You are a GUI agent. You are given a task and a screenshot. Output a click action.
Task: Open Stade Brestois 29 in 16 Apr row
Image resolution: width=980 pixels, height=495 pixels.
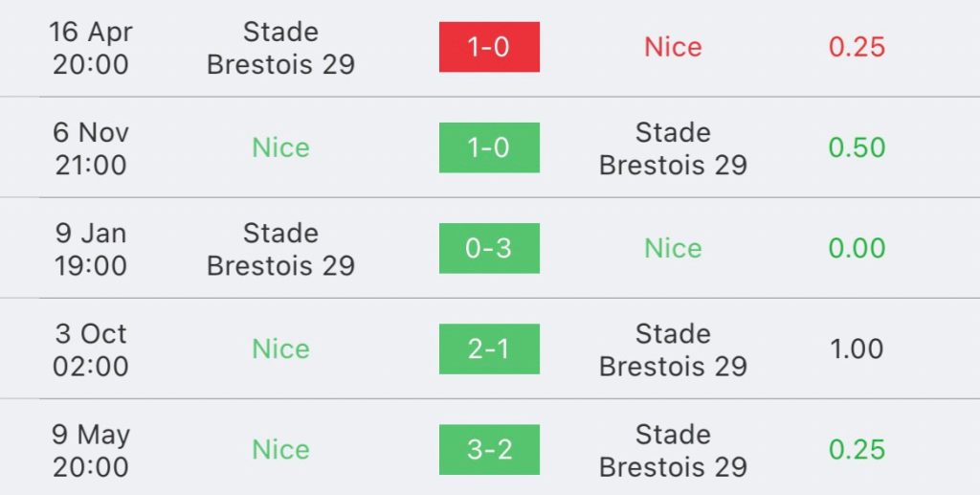click(280, 48)
